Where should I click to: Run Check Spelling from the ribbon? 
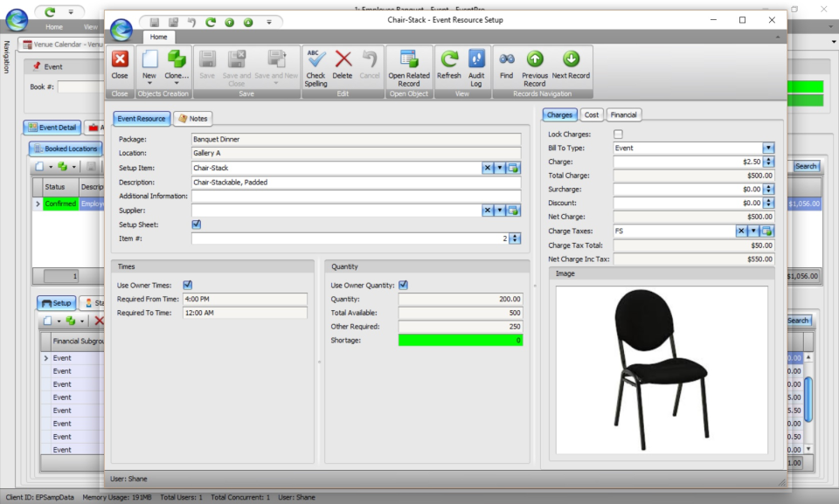coord(315,68)
